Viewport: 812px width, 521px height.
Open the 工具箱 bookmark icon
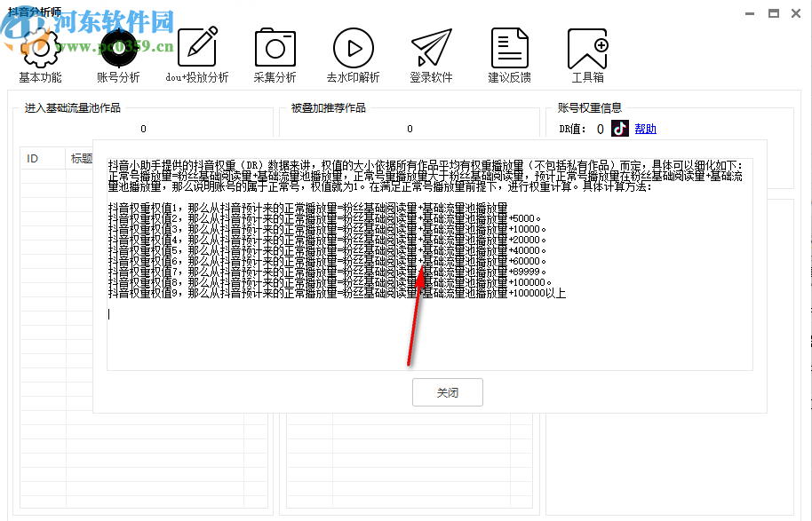[x=588, y=49]
